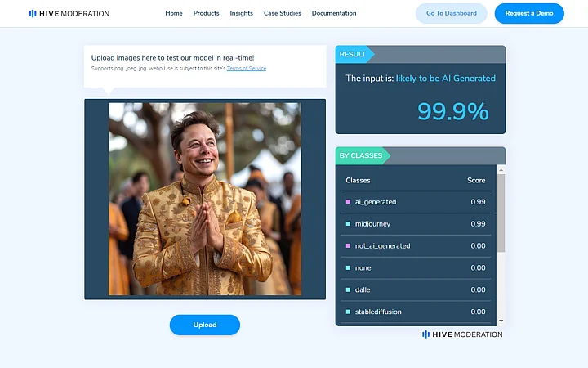Click the cyan square beside midjourney
Image resolution: width=588 pixels, height=368 pixels.
(x=348, y=224)
